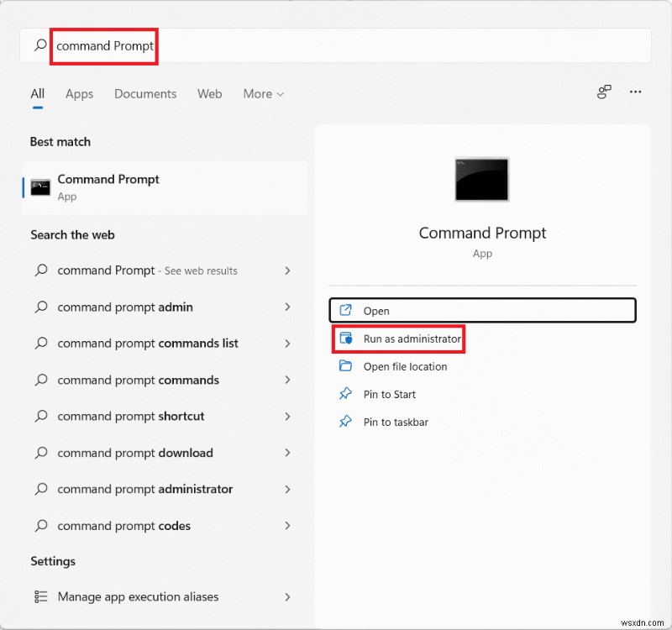
Task: Open 'command Prompt - See web results'
Action: 147,270
